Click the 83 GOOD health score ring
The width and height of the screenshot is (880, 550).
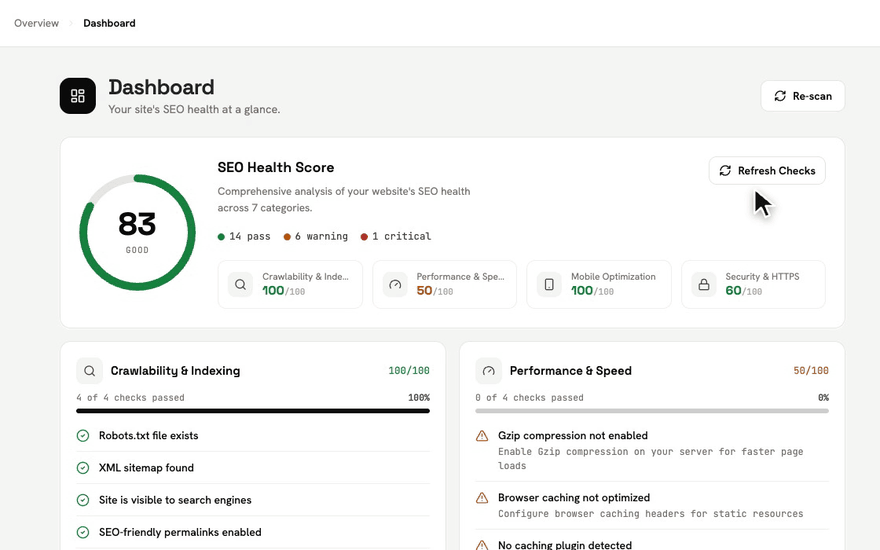[138, 232]
